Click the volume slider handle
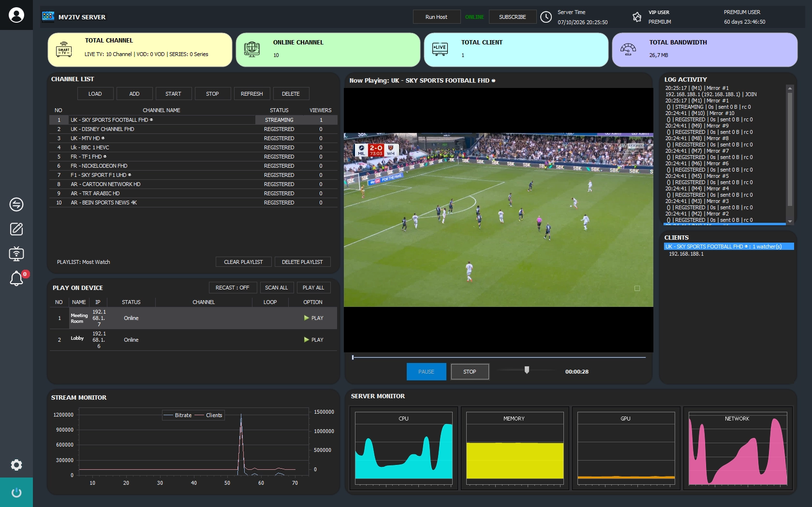The width and height of the screenshot is (812, 507). point(527,370)
